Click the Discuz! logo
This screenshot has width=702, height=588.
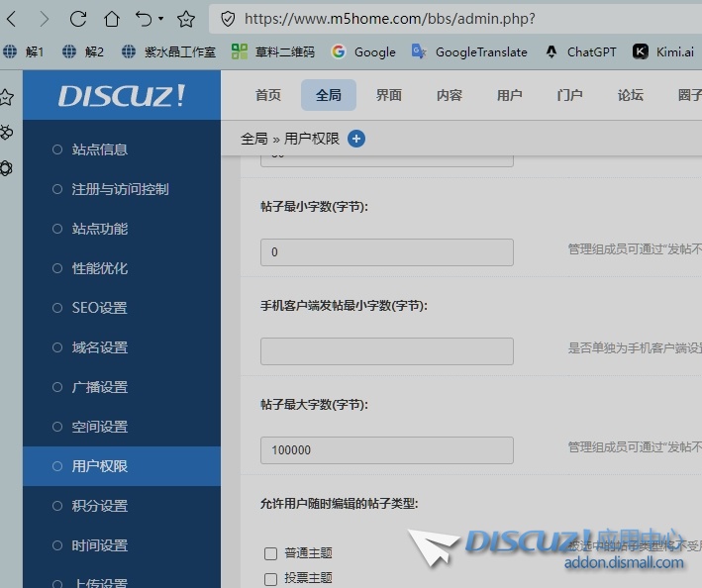tap(122, 95)
